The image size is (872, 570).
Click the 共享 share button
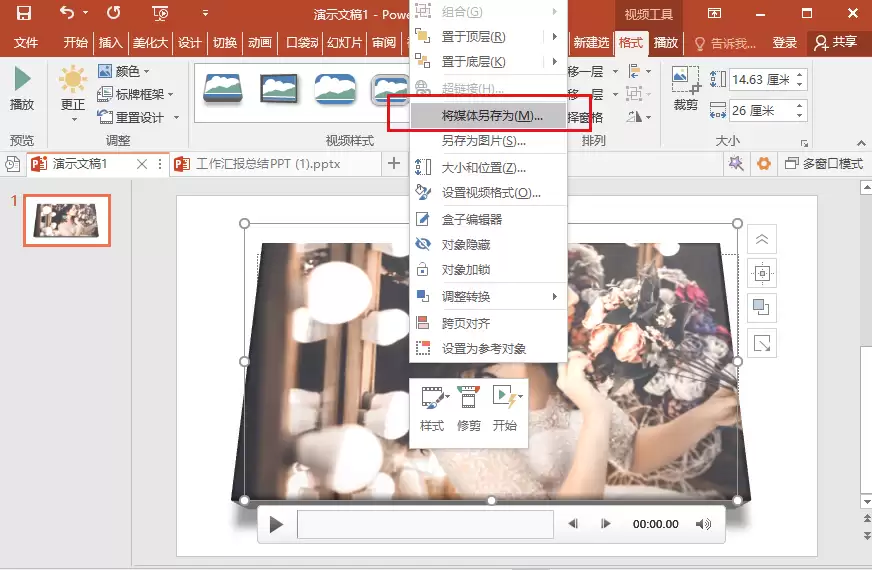coord(836,43)
